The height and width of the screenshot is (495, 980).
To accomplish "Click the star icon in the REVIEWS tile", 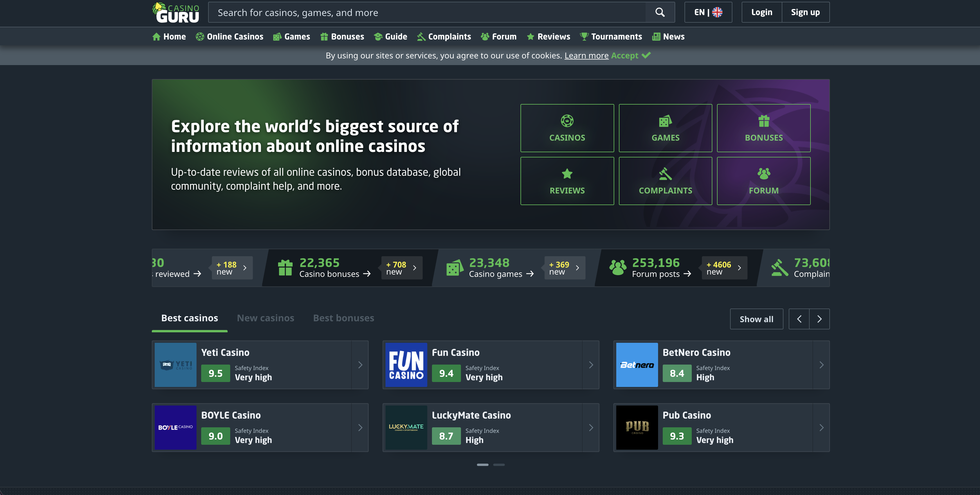I will pyautogui.click(x=567, y=174).
